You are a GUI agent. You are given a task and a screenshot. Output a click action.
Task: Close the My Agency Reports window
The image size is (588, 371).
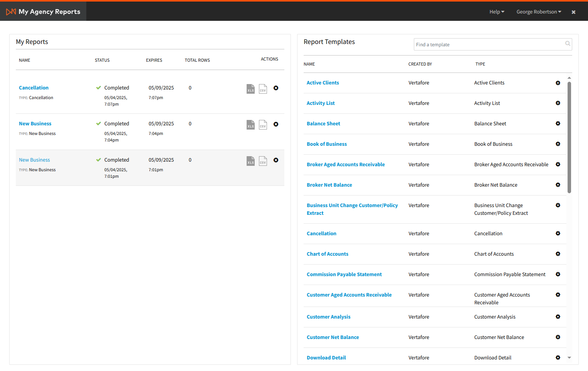(x=573, y=12)
